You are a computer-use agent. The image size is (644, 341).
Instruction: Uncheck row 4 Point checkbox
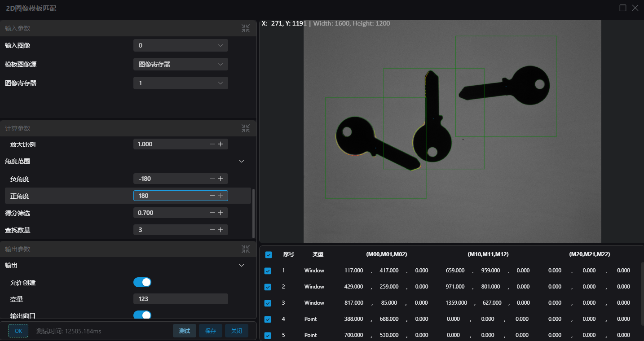(x=268, y=319)
